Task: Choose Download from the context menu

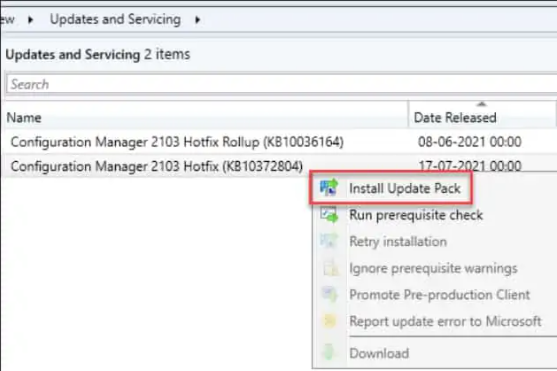Action: [x=379, y=353]
